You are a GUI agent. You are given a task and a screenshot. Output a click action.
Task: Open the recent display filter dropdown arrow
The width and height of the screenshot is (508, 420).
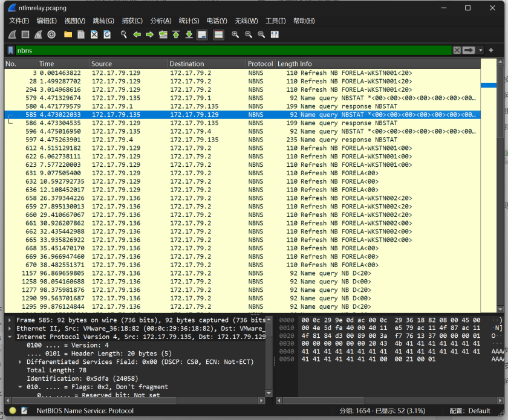click(x=481, y=50)
